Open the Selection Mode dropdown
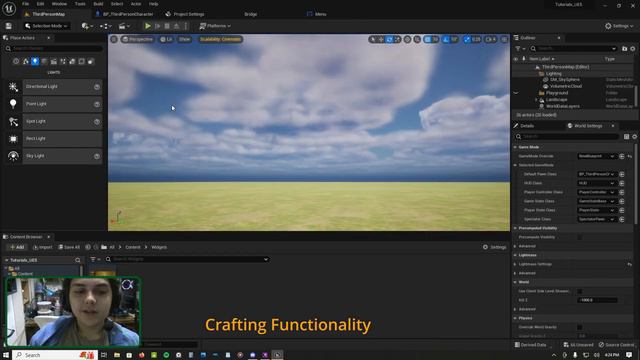The height and width of the screenshot is (360, 640). pos(46,26)
